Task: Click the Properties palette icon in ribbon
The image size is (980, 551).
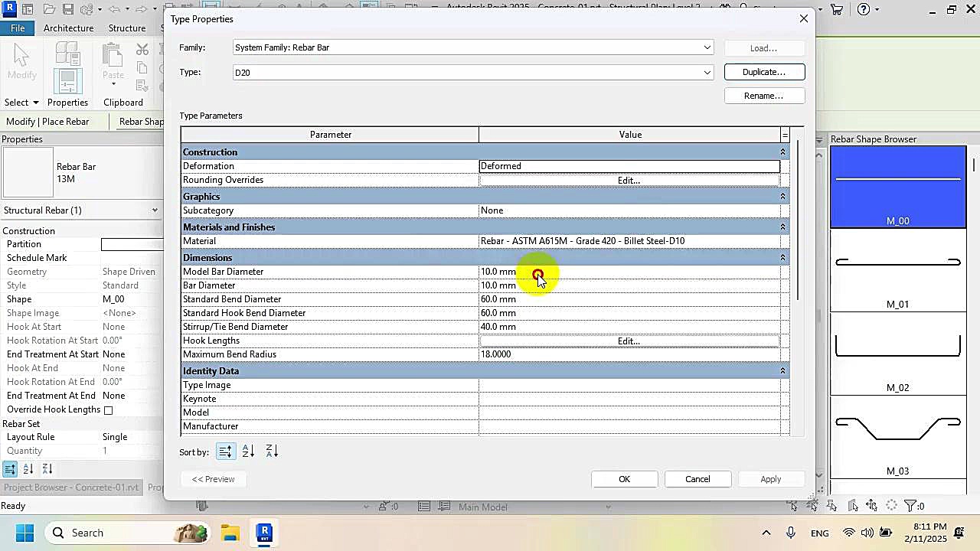Action: click(67, 81)
